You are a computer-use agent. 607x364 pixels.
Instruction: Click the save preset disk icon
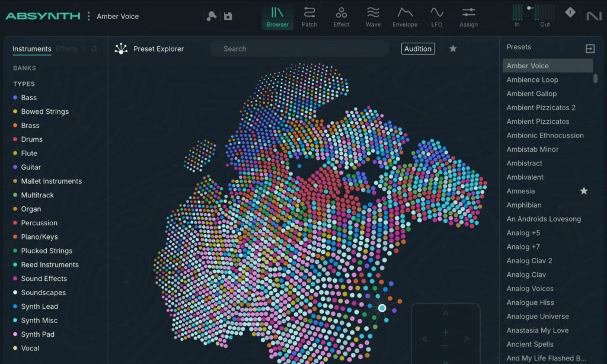(x=228, y=16)
